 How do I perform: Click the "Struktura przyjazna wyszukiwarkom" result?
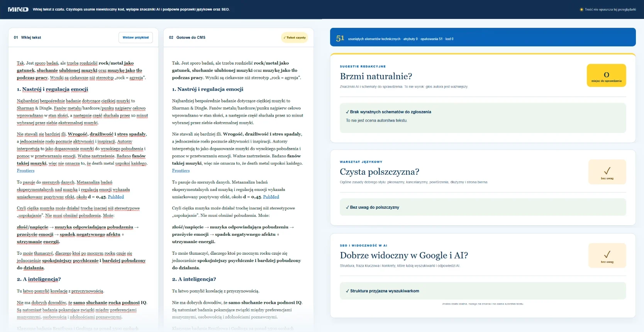[483, 291]
